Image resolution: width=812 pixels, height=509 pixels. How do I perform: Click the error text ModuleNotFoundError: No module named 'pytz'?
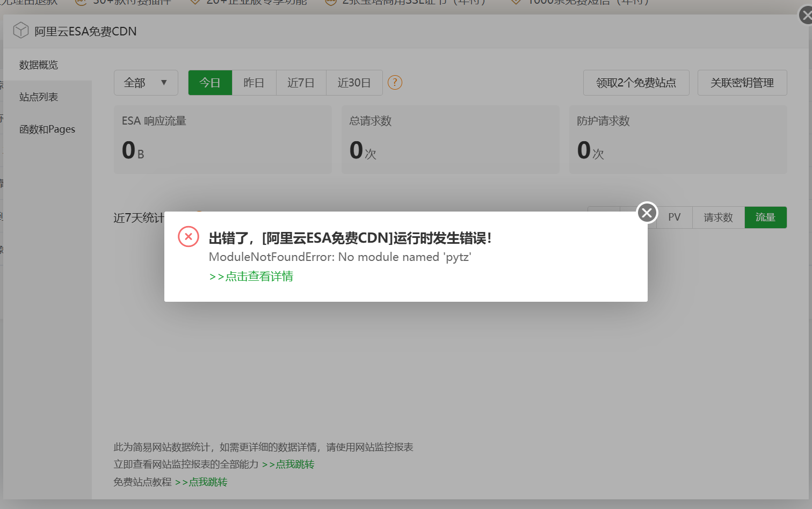click(340, 257)
